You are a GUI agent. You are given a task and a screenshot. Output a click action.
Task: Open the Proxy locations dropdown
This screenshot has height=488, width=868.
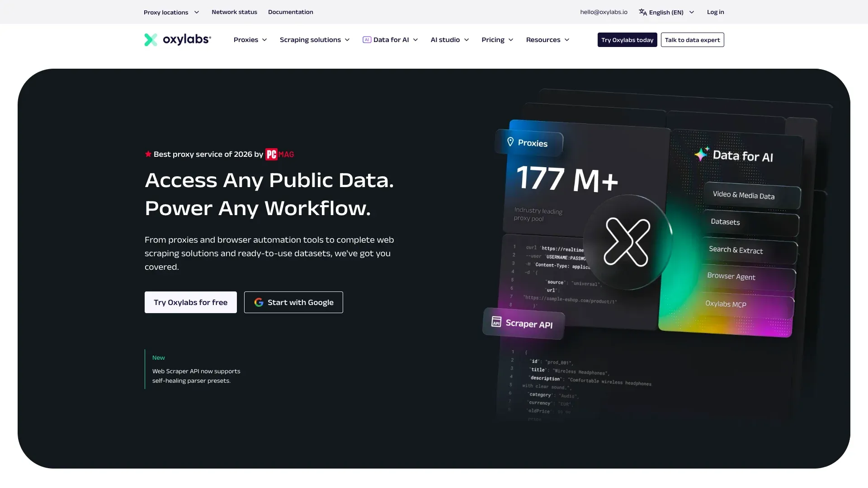171,12
